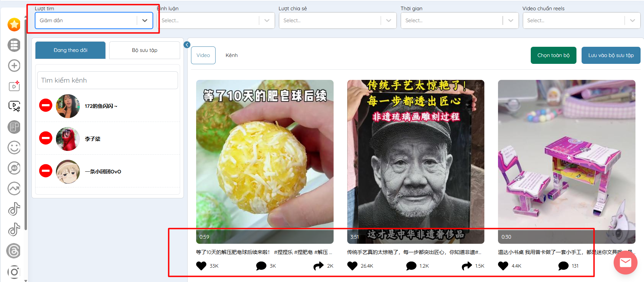The image size is (644, 282).
Task: Open the Thời gian Select dropdown
Action: [459, 20]
